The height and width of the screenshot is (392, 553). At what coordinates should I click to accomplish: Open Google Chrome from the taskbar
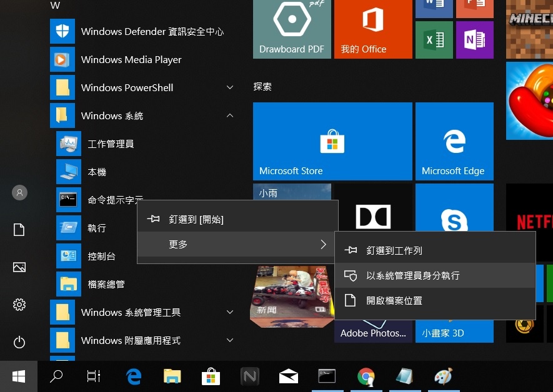366,376
